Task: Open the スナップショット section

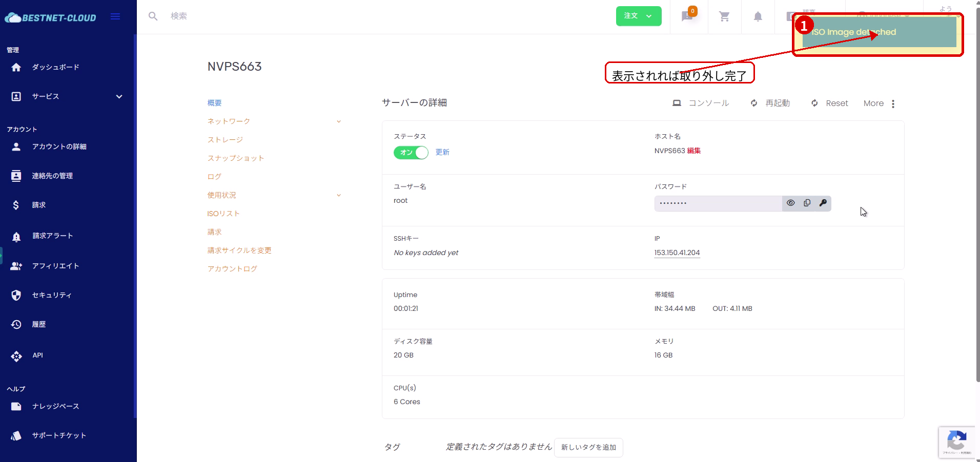Action: 236,158
